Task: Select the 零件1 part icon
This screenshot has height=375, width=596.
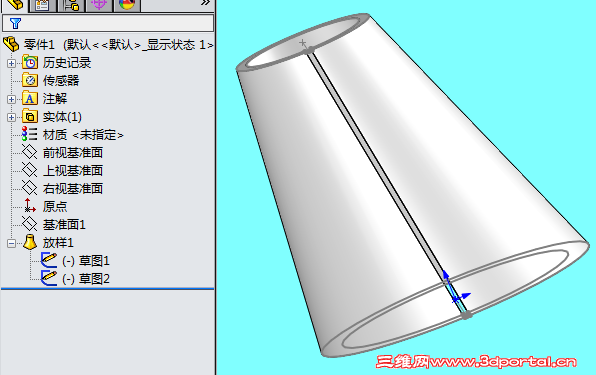Action: (11, 44)
